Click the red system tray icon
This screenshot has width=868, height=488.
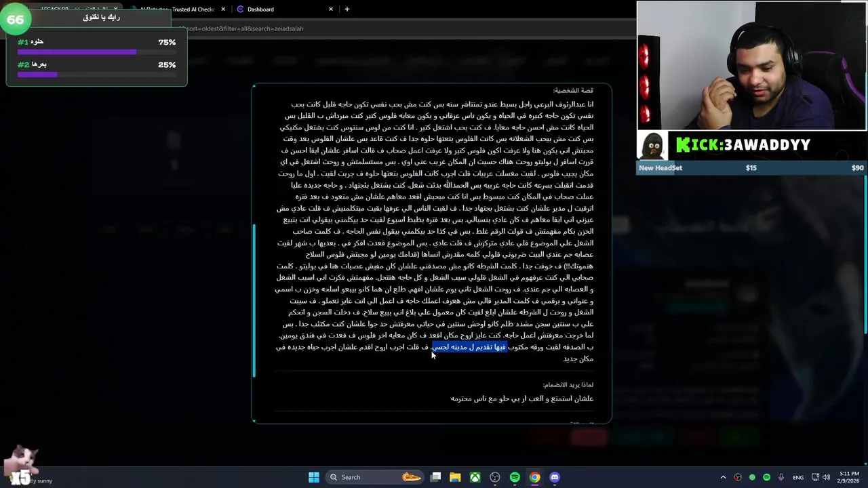coord(738,477)
